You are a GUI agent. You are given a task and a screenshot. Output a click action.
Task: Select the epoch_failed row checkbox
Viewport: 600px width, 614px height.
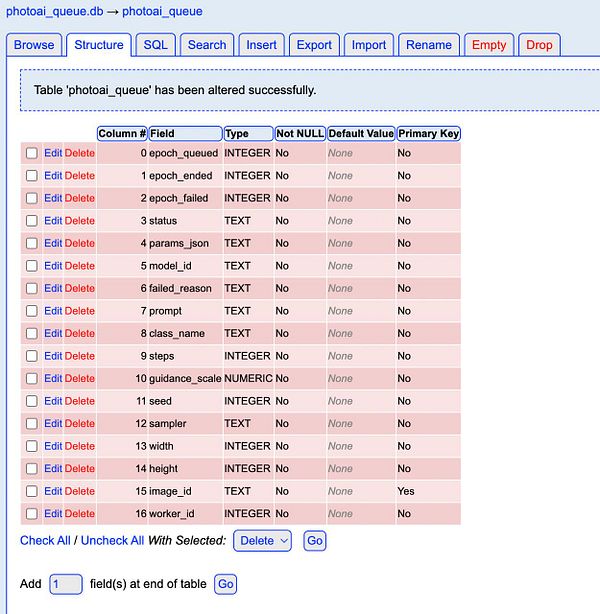(32, 198)
